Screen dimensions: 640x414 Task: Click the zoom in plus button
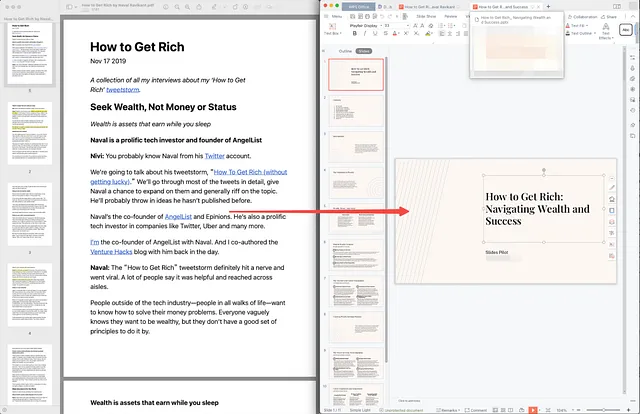point(629,410)
